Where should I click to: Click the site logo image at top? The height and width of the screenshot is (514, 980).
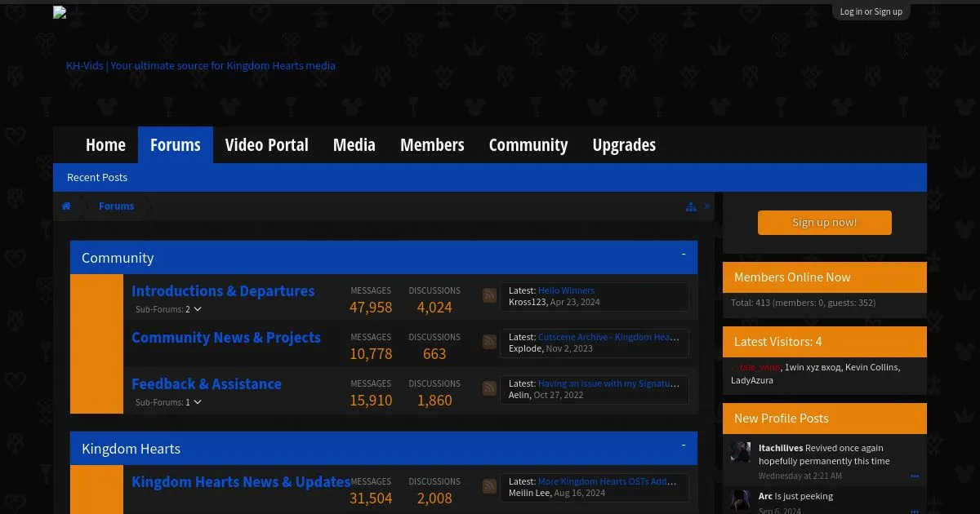pyautogui.click(x=60, y=12)
